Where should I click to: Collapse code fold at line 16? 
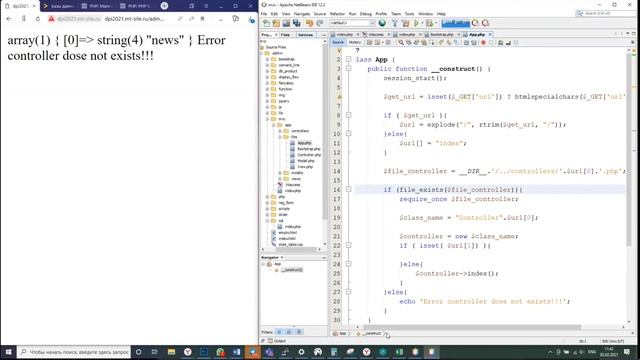349,189
